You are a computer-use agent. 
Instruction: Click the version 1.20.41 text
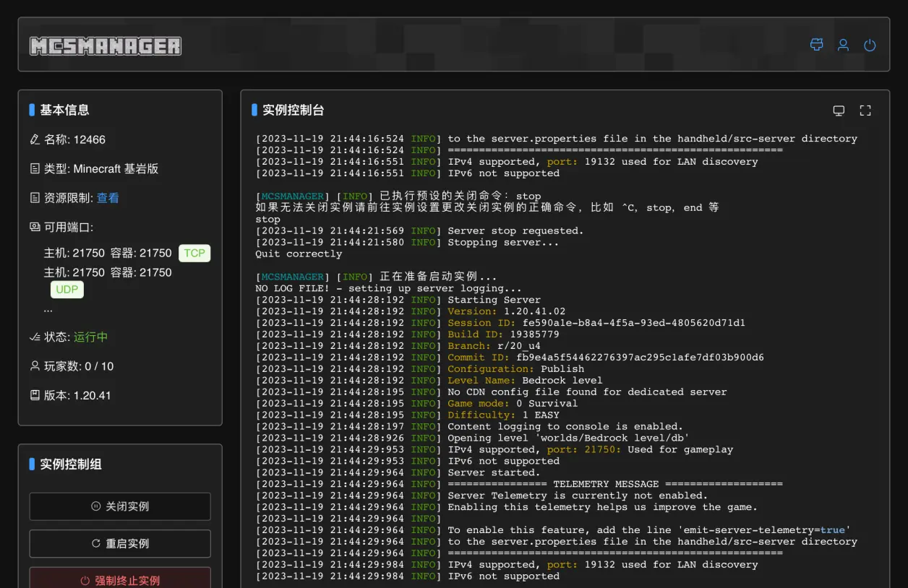pos(93,395)
